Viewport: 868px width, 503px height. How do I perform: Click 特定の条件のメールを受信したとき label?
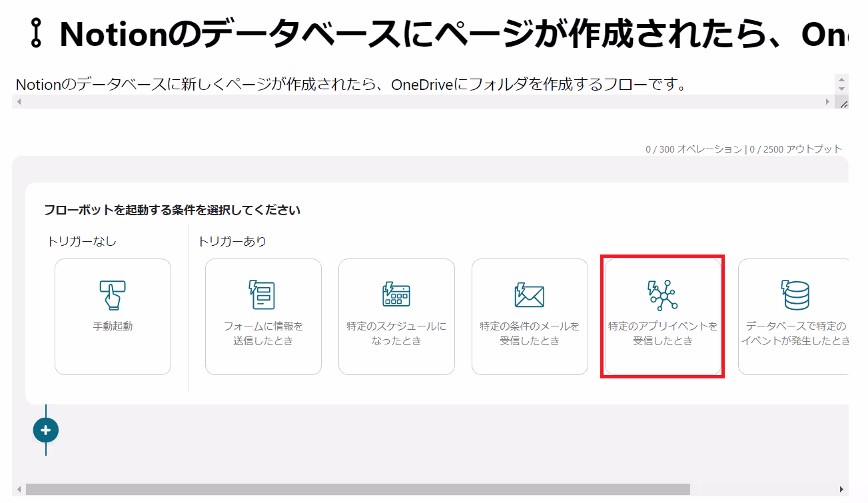click(x=530, y=334)
